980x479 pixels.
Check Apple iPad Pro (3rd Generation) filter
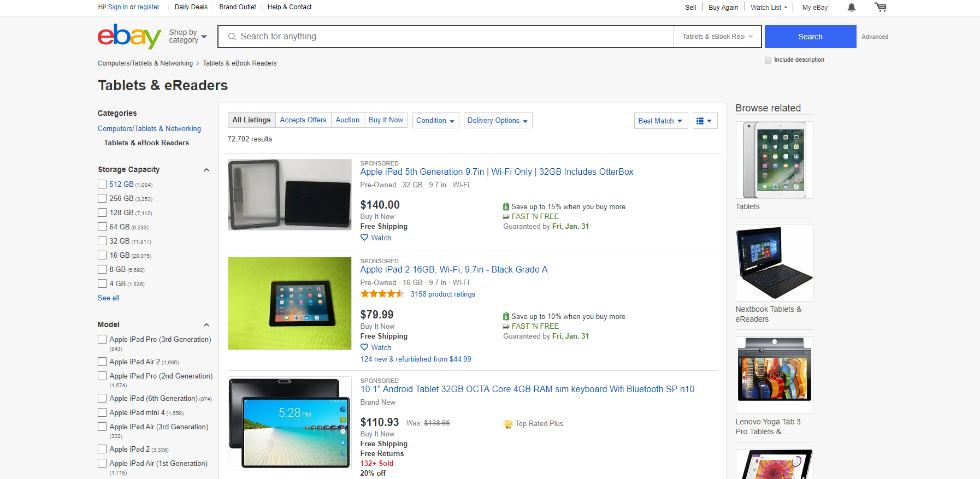102,339
